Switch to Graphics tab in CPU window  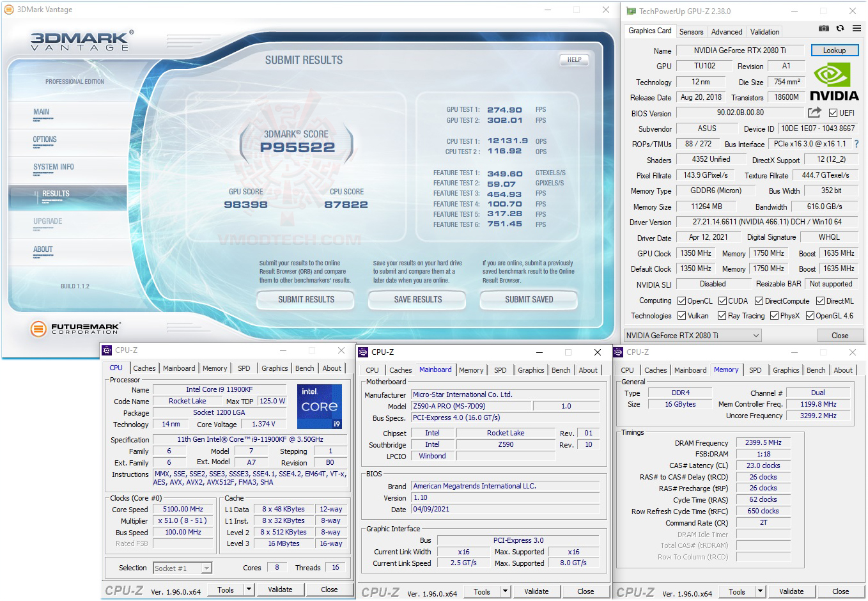point(274,368)
